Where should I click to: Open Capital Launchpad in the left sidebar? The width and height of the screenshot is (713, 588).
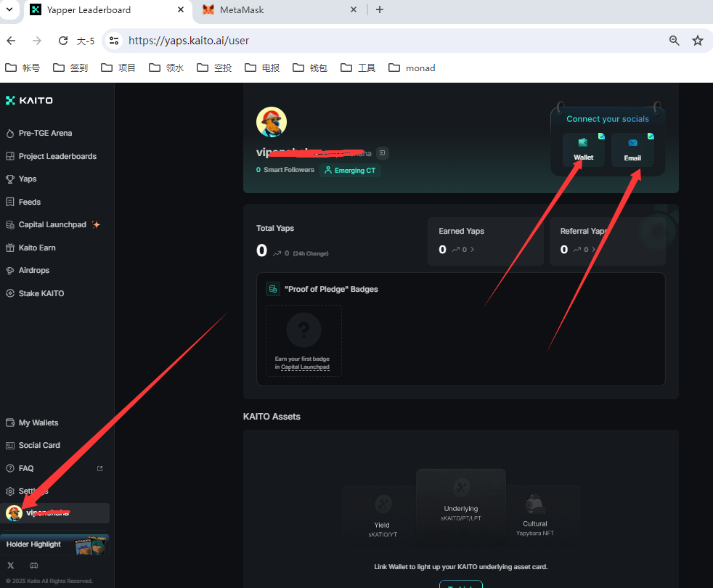(x=53, y=224)
